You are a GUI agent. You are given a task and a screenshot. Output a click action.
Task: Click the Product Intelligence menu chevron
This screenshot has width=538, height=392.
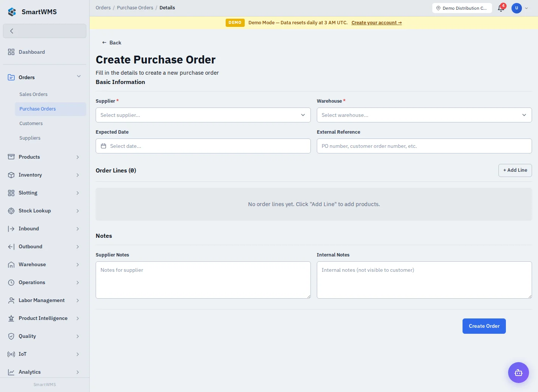coord(78,318)
